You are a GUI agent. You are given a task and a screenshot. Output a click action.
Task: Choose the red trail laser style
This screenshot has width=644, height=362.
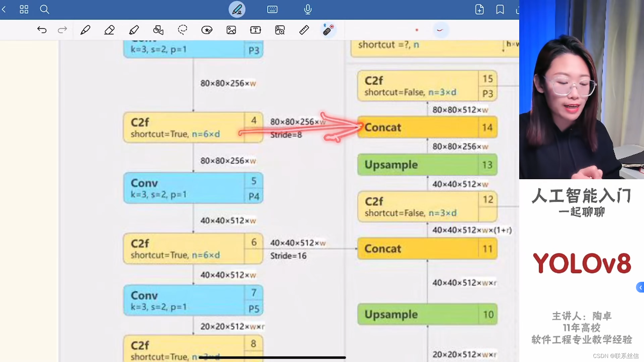[440, 30]
